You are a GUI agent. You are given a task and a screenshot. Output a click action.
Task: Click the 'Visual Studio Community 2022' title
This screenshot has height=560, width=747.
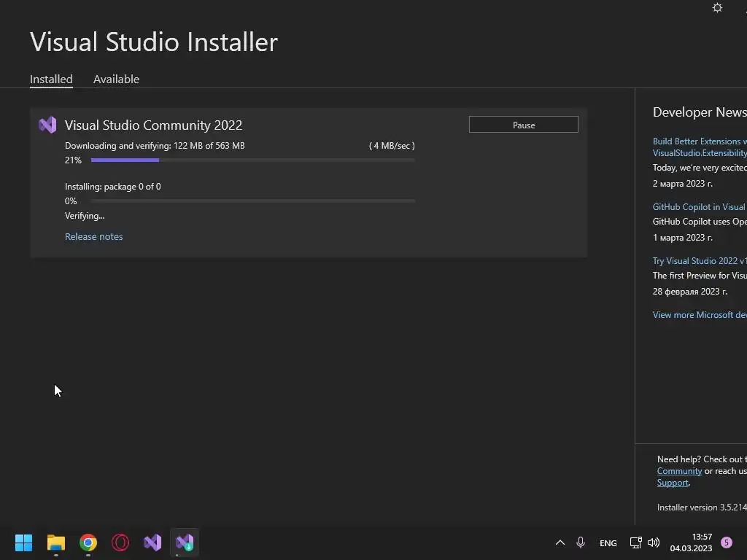[x=153, y=125]
